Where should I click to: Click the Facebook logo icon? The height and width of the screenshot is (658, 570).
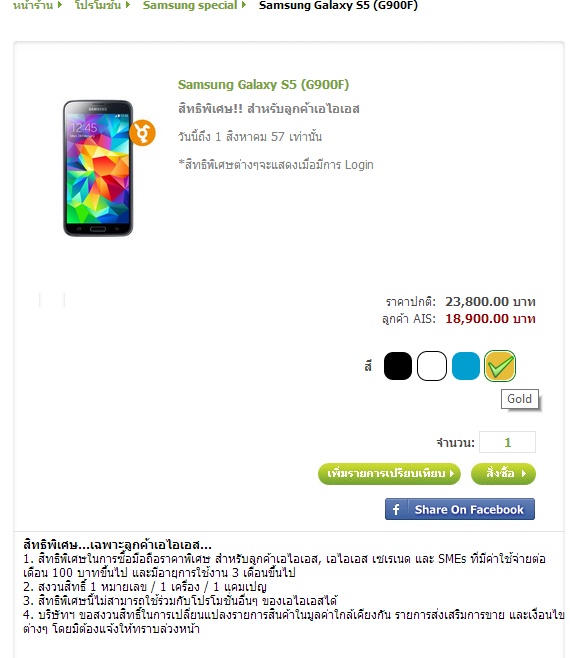[396, 509]
